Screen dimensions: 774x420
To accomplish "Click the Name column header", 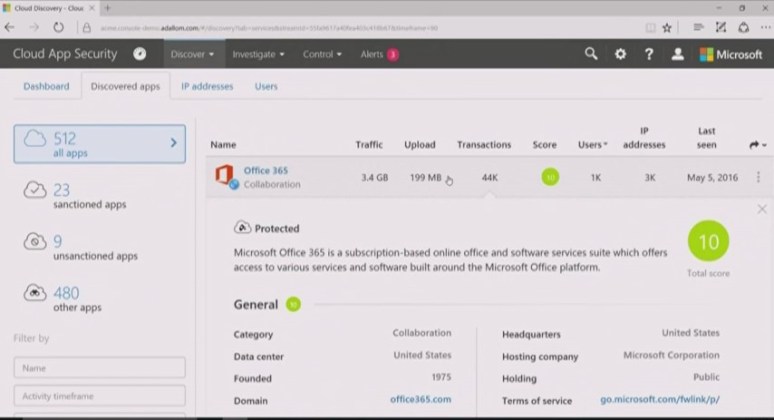I will pos(223,145).
